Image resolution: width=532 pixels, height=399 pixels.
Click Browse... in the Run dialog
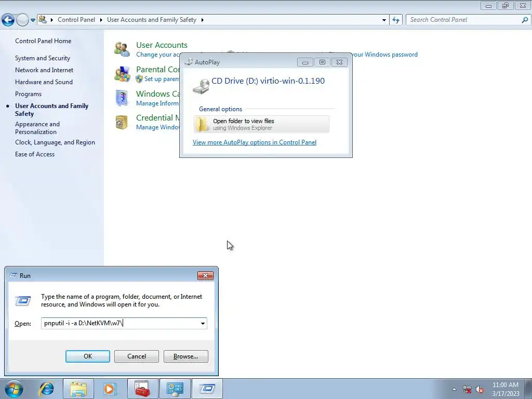[185, 356]
